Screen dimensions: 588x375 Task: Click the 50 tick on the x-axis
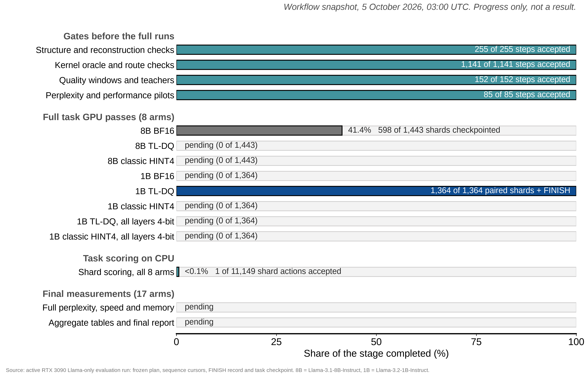(376, 342)
